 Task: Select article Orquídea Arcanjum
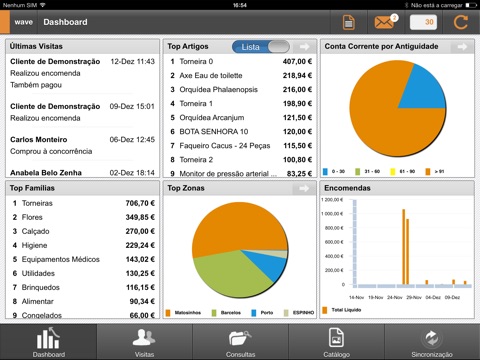(240, 118)
